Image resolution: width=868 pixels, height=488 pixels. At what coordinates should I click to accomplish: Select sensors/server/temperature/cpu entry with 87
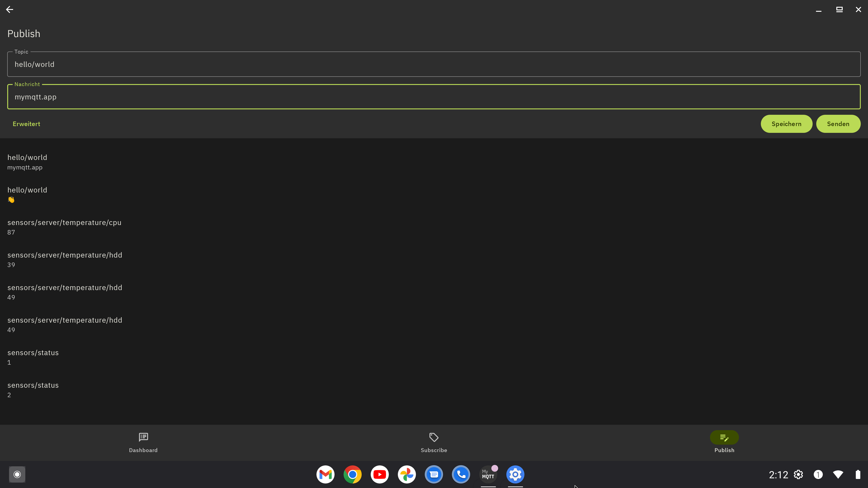point(434,227)
